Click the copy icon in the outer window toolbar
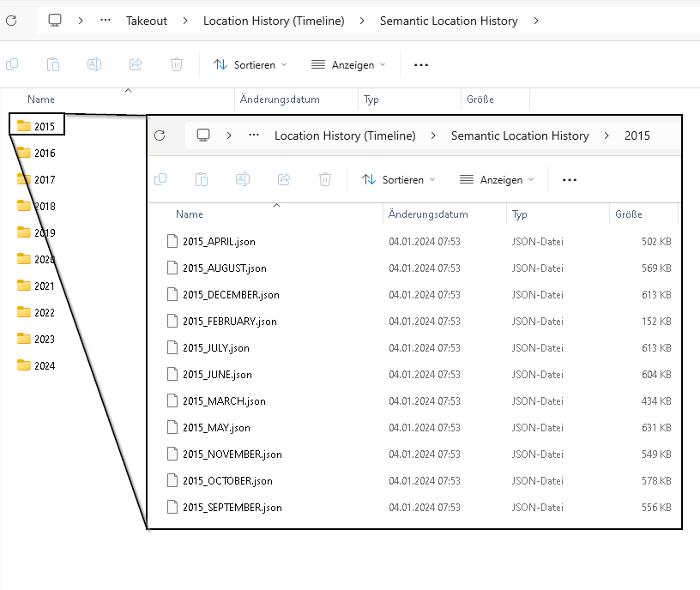This screenshot has height=590, width=700. (x=12, y=64)
